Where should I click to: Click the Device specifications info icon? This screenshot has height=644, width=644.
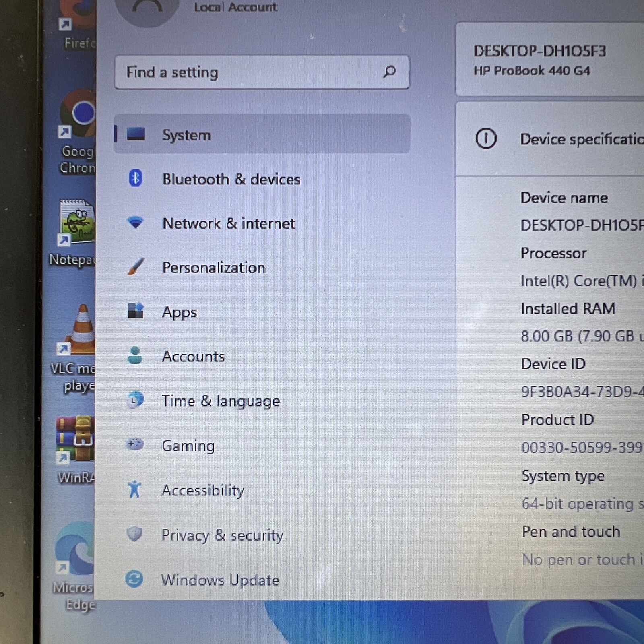click(x=486, y=139)
